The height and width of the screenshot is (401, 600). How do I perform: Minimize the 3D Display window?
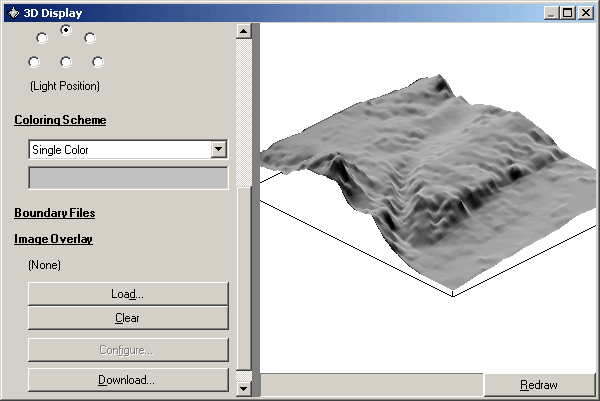[x=551, y=13]
